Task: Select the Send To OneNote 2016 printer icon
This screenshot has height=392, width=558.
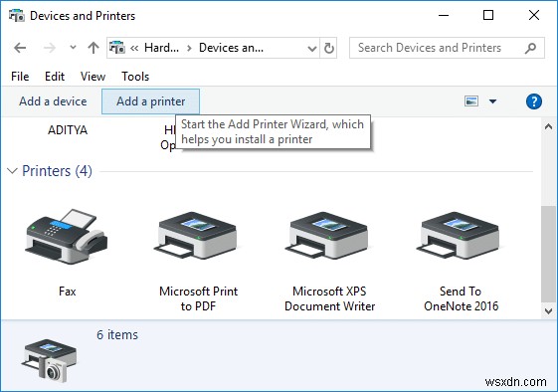Action: click(458, 235)
